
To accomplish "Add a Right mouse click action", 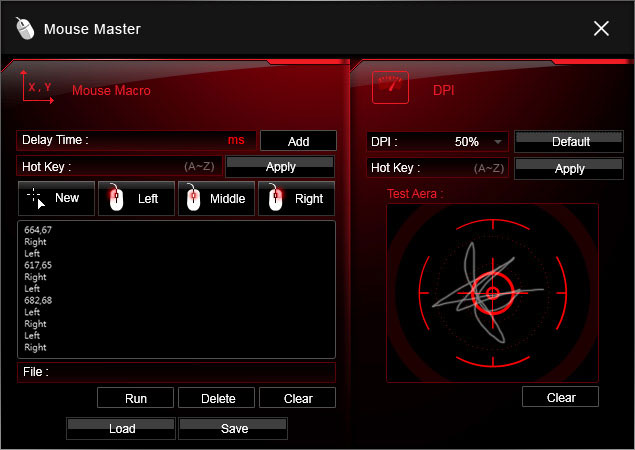I will (x=297, y=198).
